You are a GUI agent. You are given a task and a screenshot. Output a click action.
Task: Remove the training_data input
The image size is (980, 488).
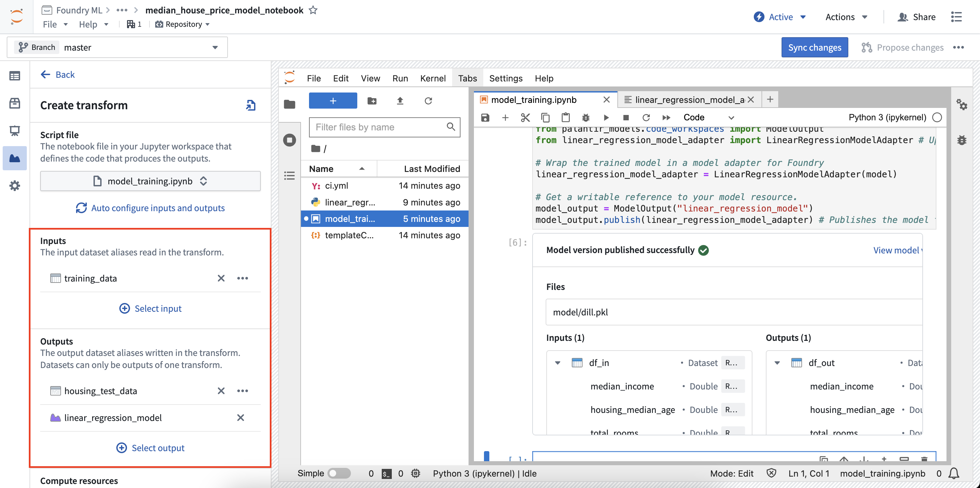click(x=221, y=278)
